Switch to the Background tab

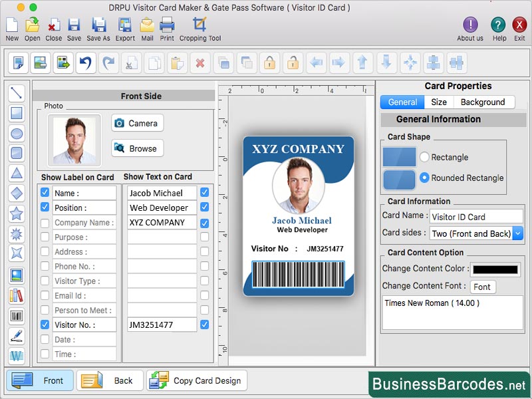(484, 102)
